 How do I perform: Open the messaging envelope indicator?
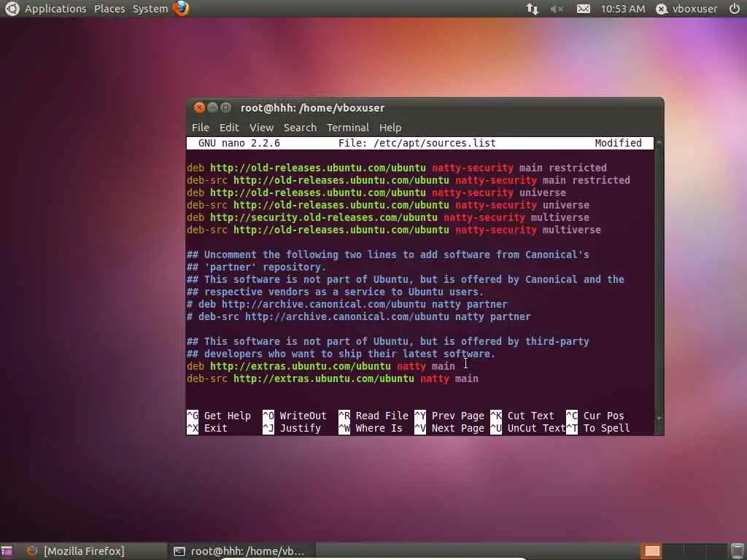[583, 9]
